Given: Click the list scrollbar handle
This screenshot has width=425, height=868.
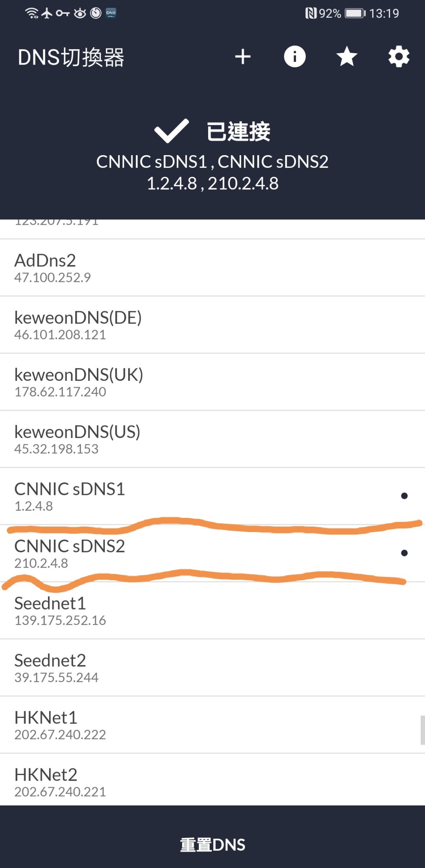Looking at the screenshot, I should coord(423,730).
